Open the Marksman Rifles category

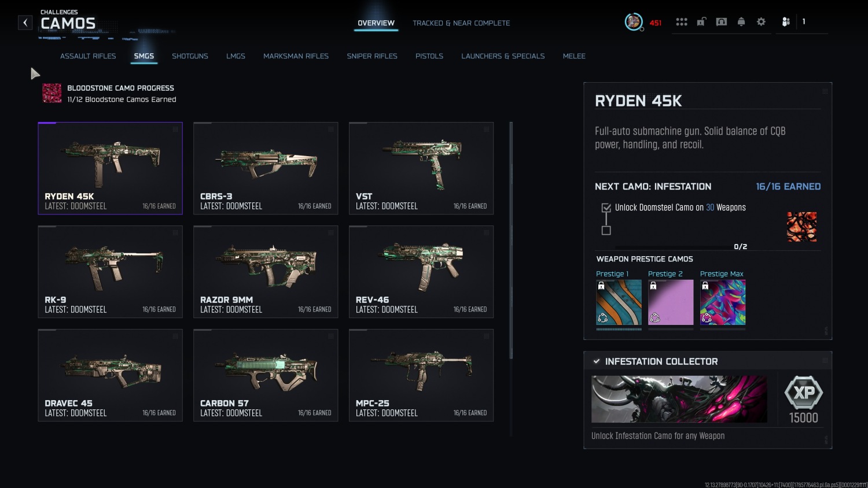296,56
